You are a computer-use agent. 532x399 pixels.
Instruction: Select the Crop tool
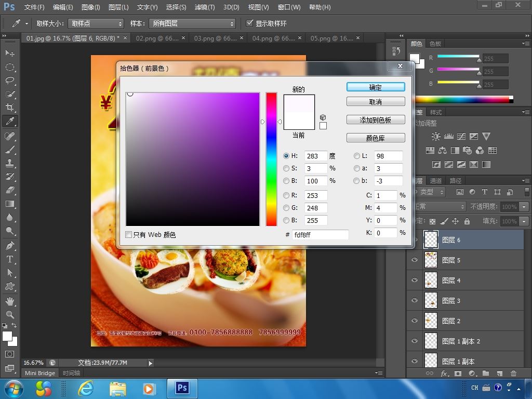coord(10,108)
